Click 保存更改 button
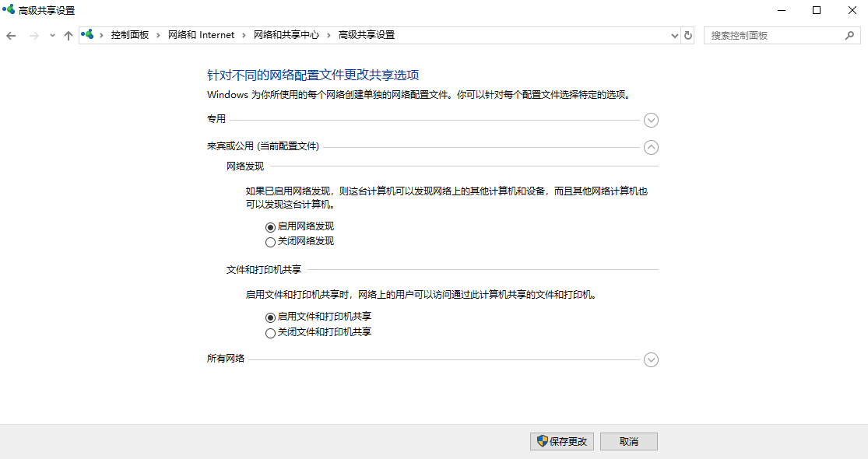Image resolution: width=868 pixels, height=459 pixels. (x=562, y=441)
